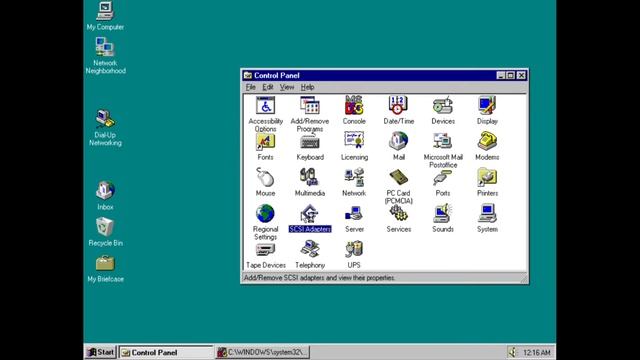Select the Fonts icon

pyautogui.click(x=265, y=141)
